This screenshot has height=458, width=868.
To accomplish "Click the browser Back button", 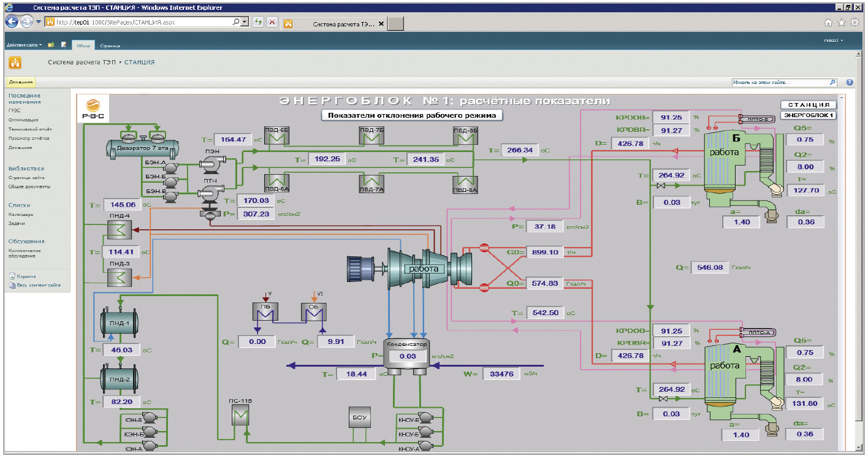I will (x=12, y=21).
